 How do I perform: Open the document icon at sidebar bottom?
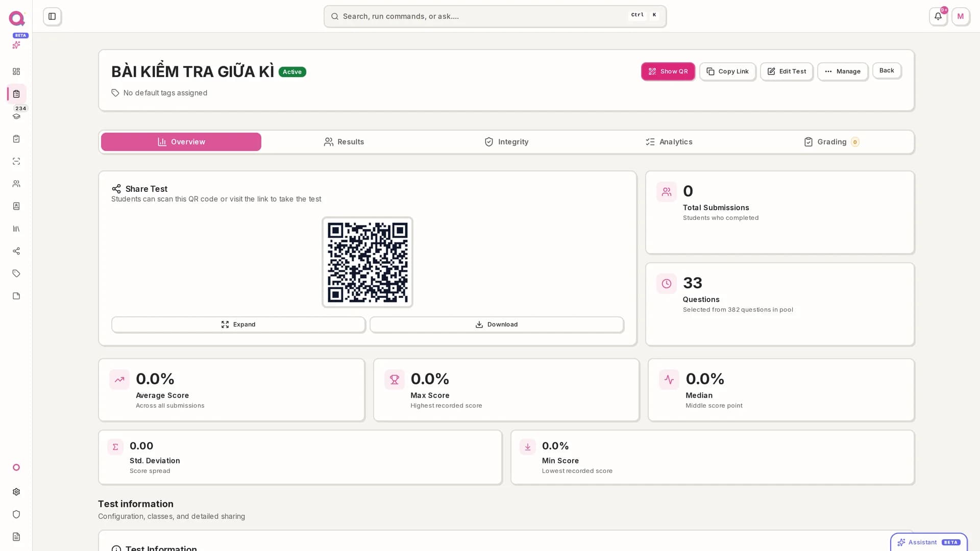16,537
